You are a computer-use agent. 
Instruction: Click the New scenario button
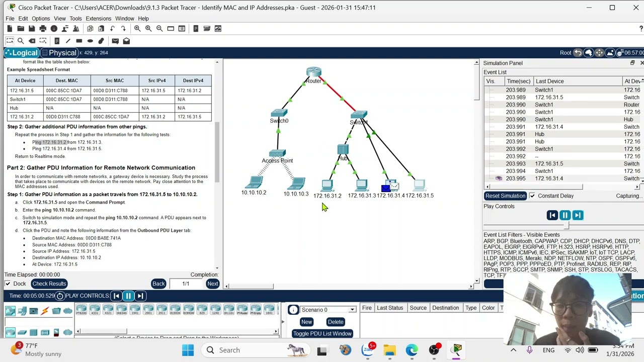(306, 322)
